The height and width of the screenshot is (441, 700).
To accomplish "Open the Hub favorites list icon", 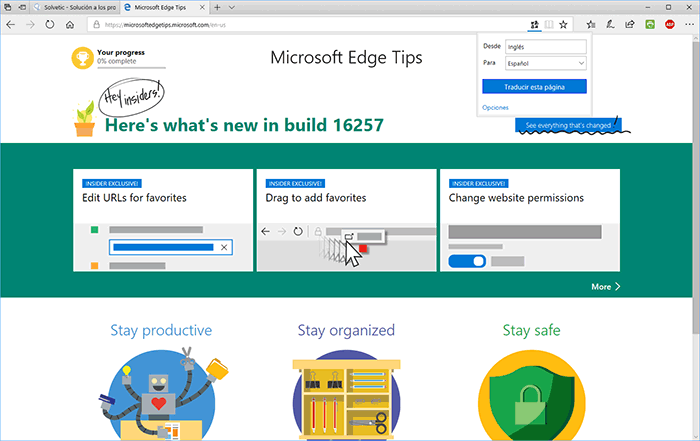I will 591,25.
